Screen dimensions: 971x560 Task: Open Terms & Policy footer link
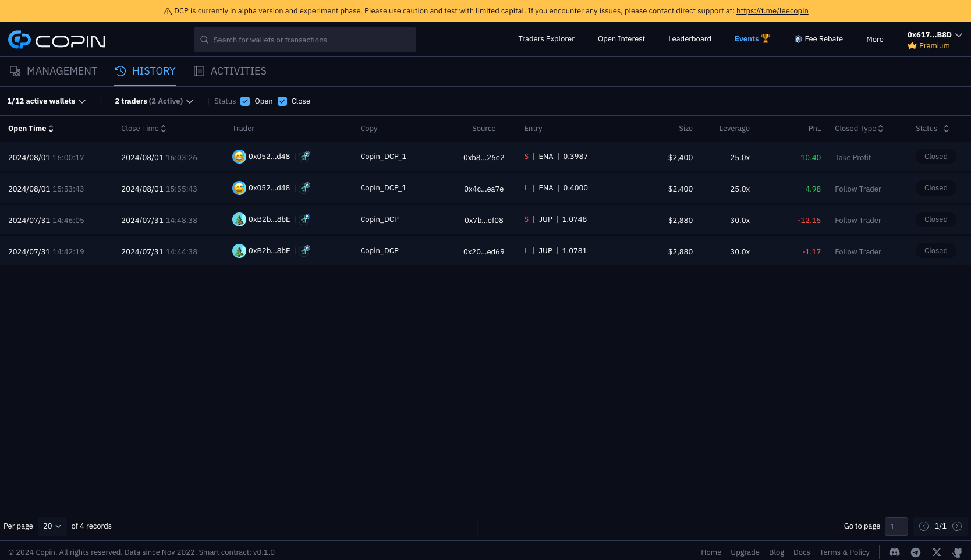(x=845, y=552)
